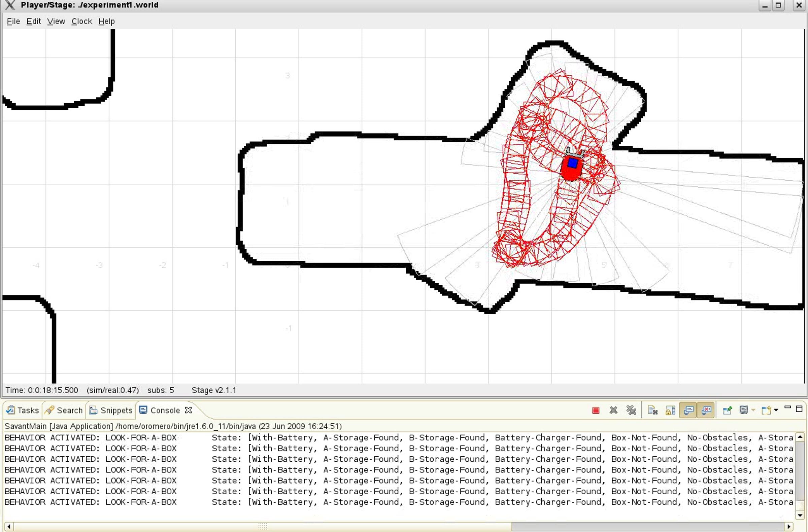The height and width of the screenshot is (532, 808).
Task: Open the Clock menu
Action: 81,22
